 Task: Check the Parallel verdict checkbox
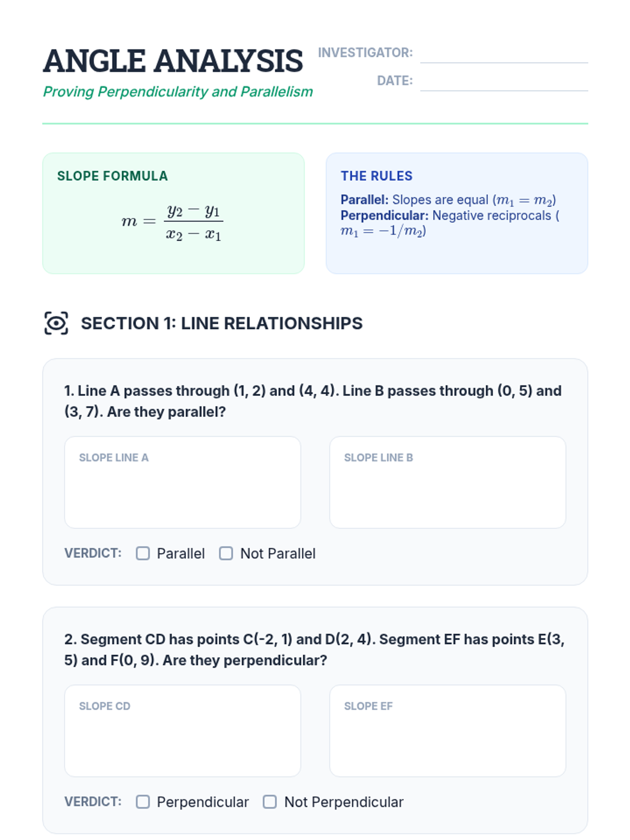143,553
